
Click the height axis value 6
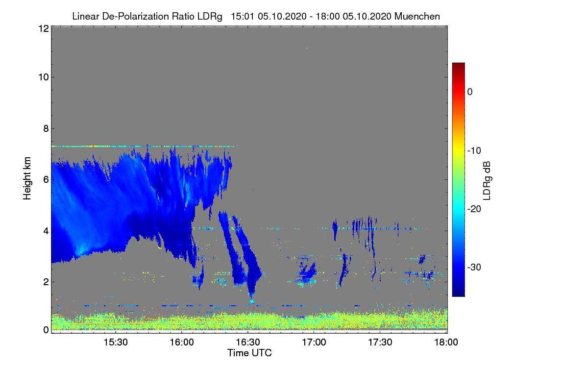tap(46, 180)
